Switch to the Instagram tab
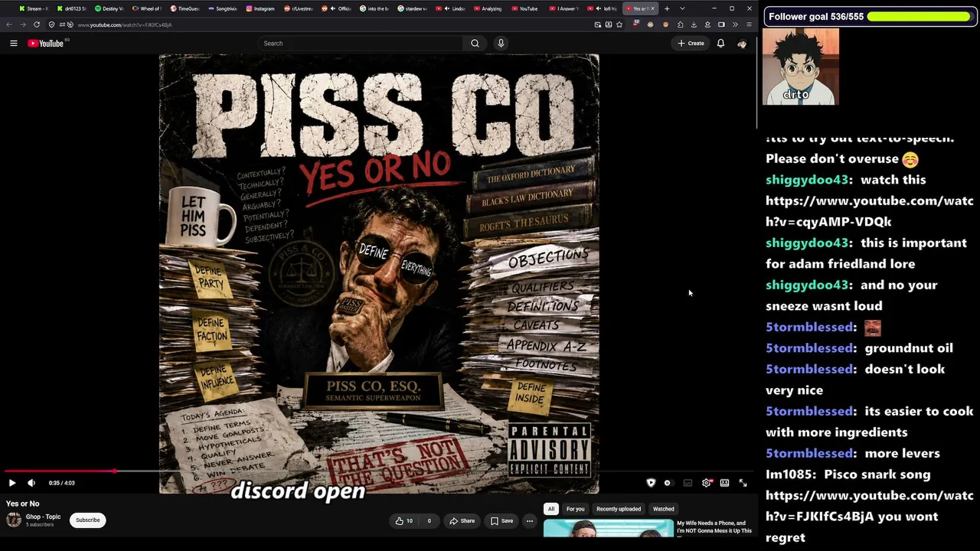The image size is (980, 551). pos(261,8)
